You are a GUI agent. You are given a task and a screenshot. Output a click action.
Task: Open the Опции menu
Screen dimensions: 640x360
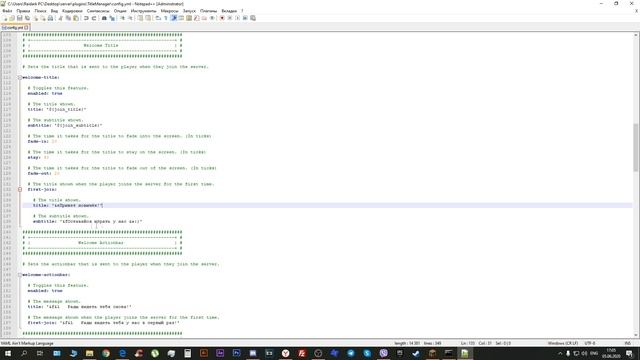coord(120,11)
